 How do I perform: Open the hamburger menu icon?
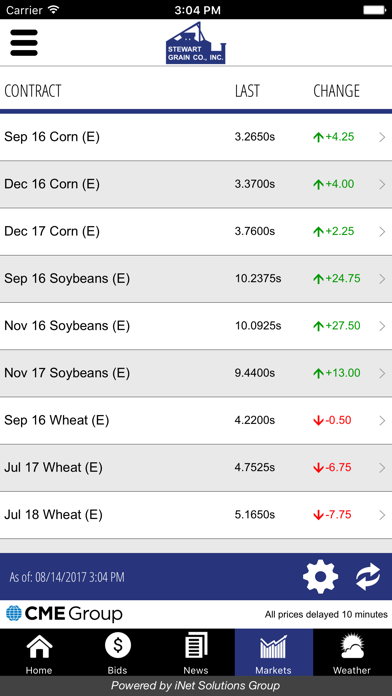(x=24, y=43)
